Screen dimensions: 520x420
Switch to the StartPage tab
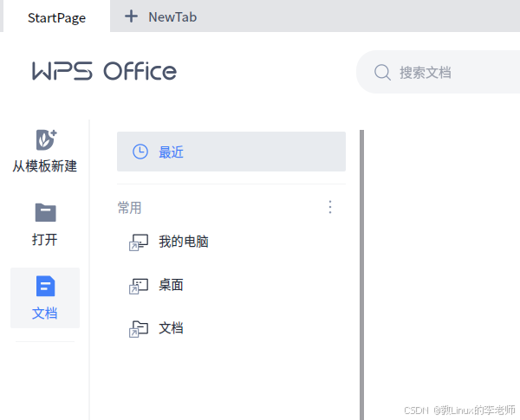tap(56, 16)
